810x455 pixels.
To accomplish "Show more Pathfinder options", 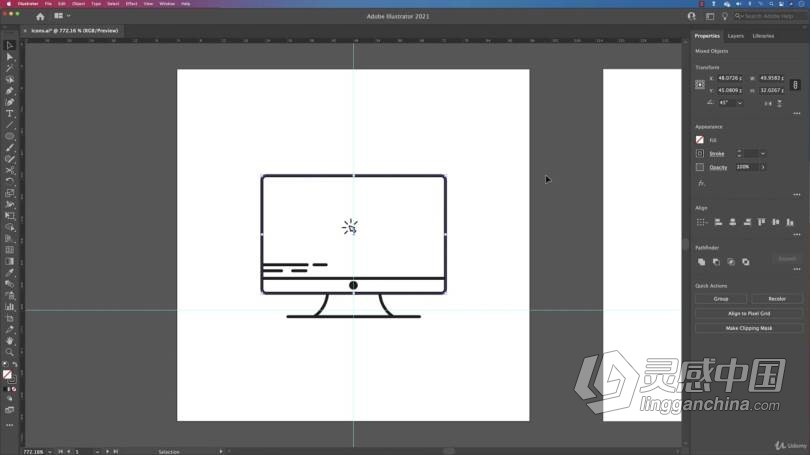I will click(x=797, y=269).
